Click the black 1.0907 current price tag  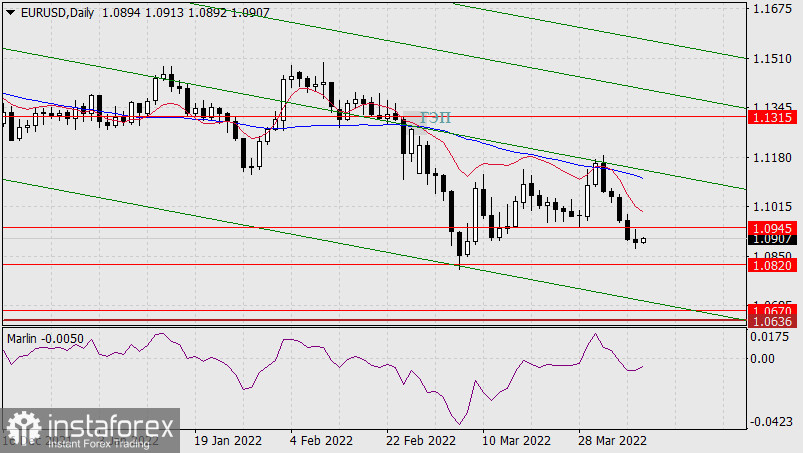(773, 240)
